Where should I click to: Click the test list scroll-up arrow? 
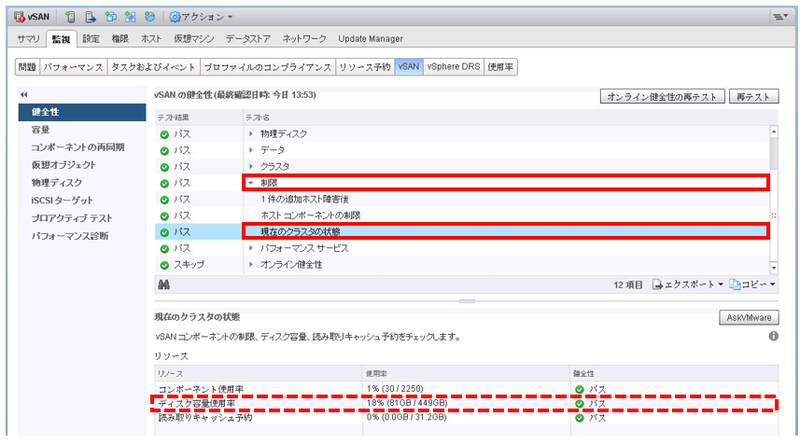(x=774, y=132)
